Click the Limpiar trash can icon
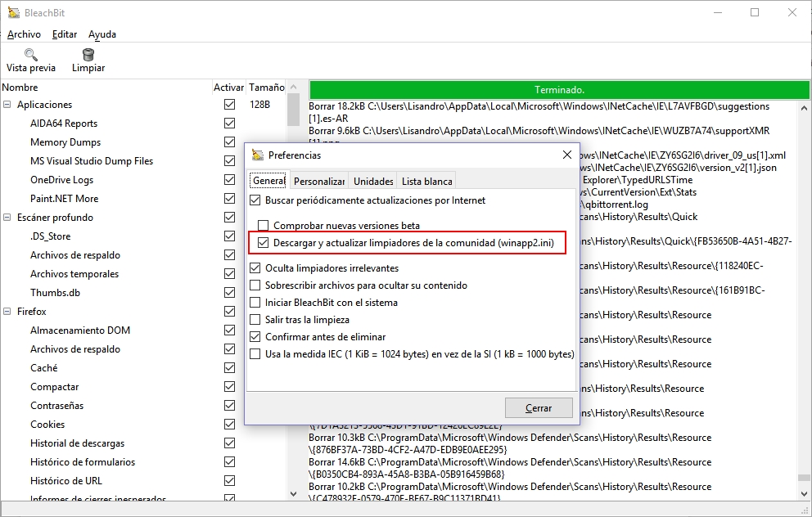 (x=88, y=54)
